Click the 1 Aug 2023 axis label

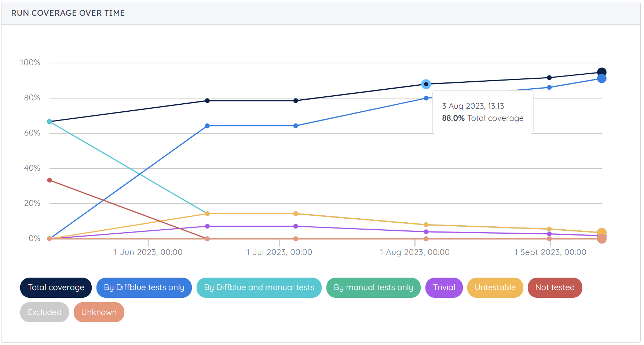tap(414, 252)
